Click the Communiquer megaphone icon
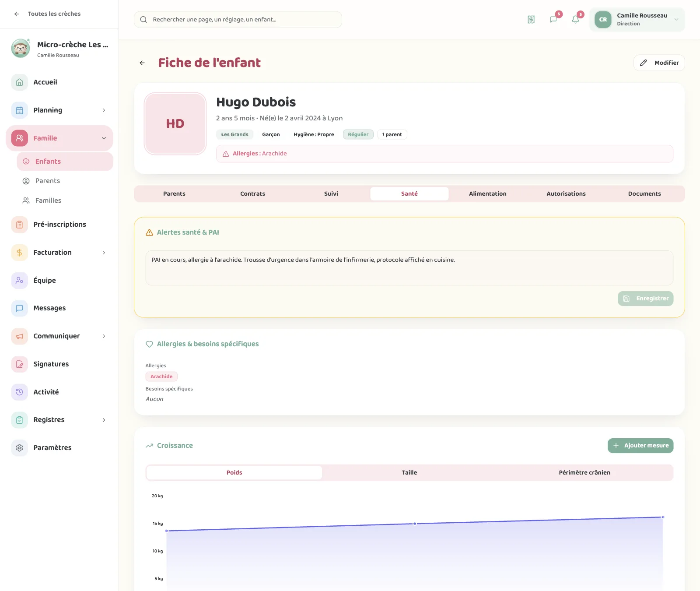The width and height of the screenshot is (700, 591). tap(20, 336)
